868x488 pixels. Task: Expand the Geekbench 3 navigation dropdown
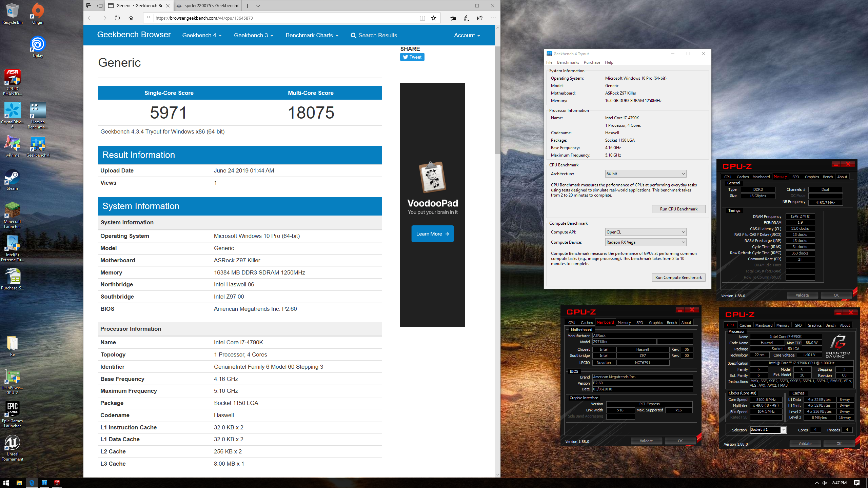pyautogui.click(x=254, y=35)
